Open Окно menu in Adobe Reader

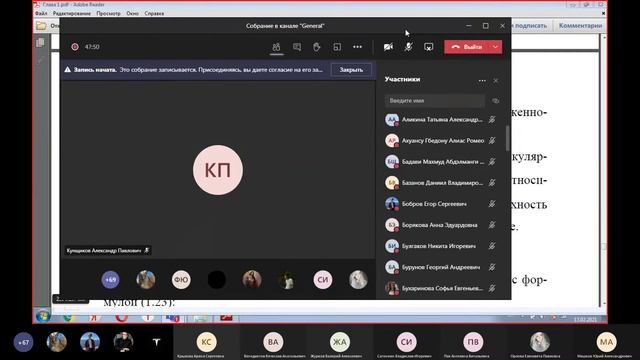click(x=132, y=13)
